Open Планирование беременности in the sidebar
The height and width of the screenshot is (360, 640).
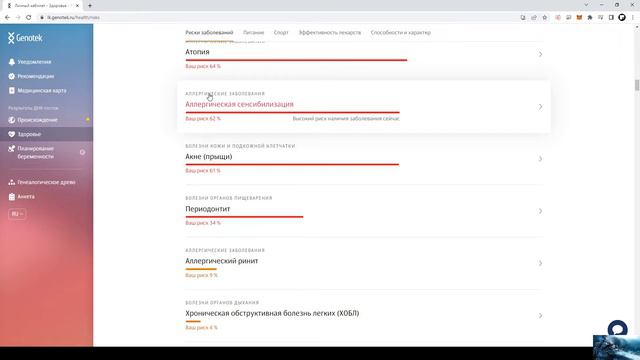(x=36, y=153)
